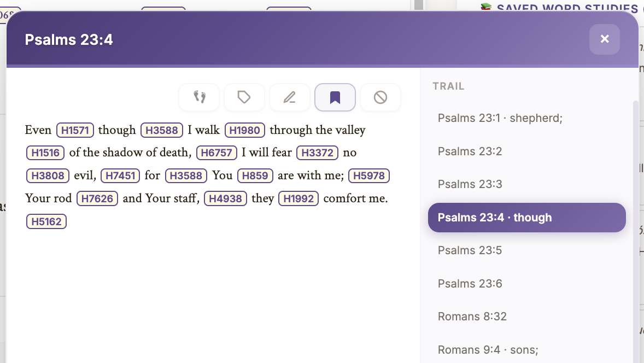Open Strong's entry H3372 for fear
Image resolution: width=644 pixels, height=363 pixels.
coord(317,153)
